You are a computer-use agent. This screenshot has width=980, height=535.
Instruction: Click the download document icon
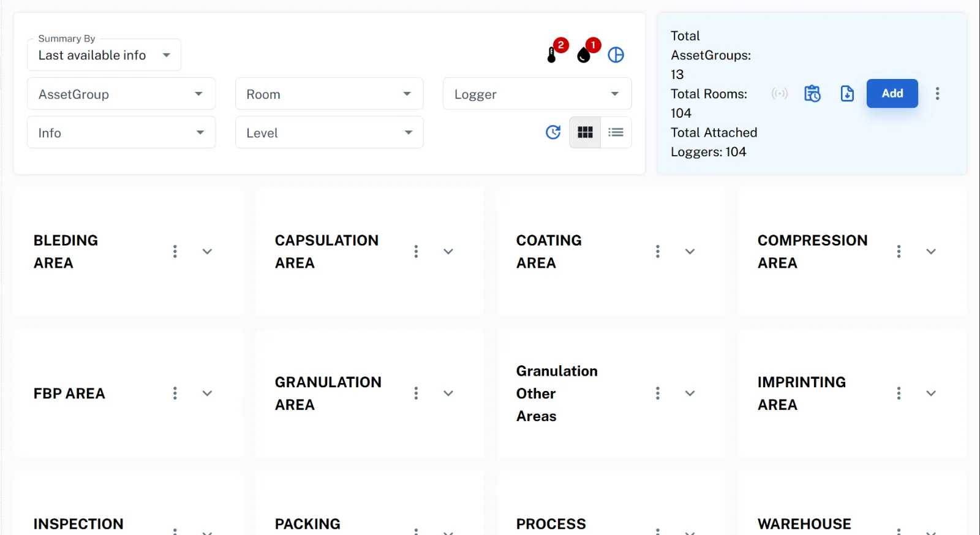coord(847,94)
